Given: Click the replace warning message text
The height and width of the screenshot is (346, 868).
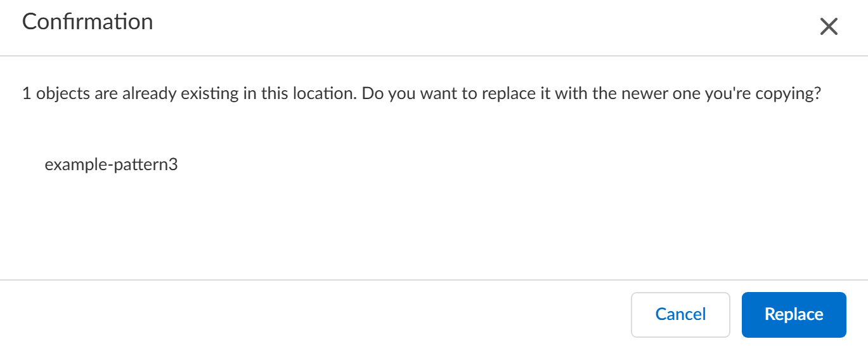Looking at the screenshot, I should [422, 95].
